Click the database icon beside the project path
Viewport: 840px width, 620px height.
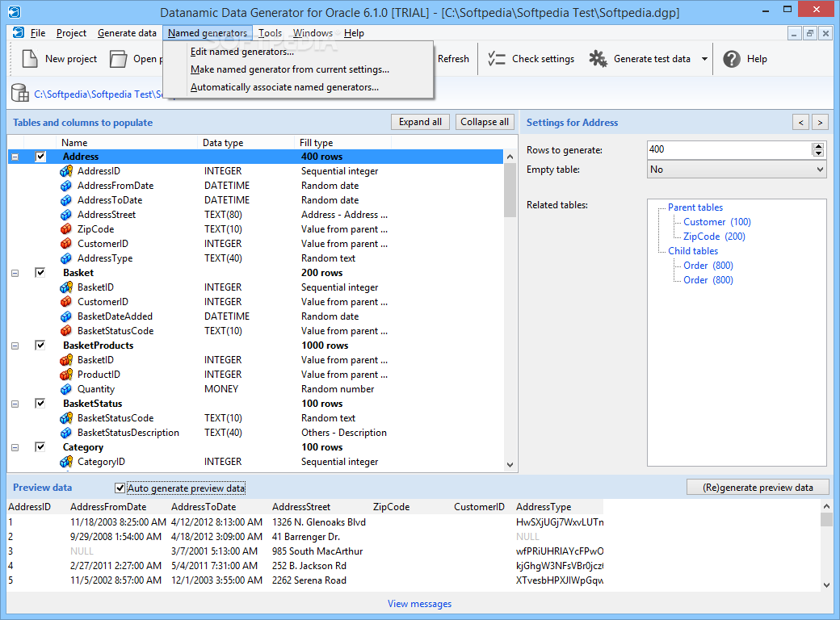pyautogui.click(x=20, y=93)
